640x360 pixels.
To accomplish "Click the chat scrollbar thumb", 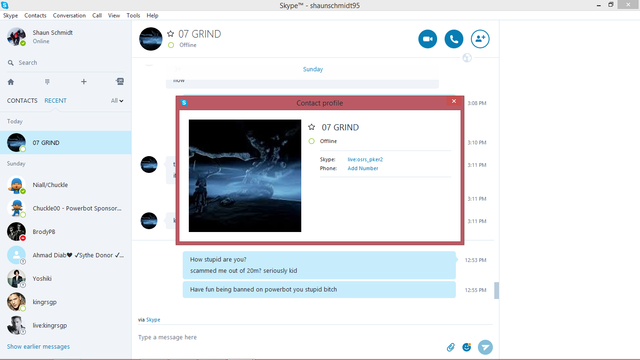I will point(496,291).
